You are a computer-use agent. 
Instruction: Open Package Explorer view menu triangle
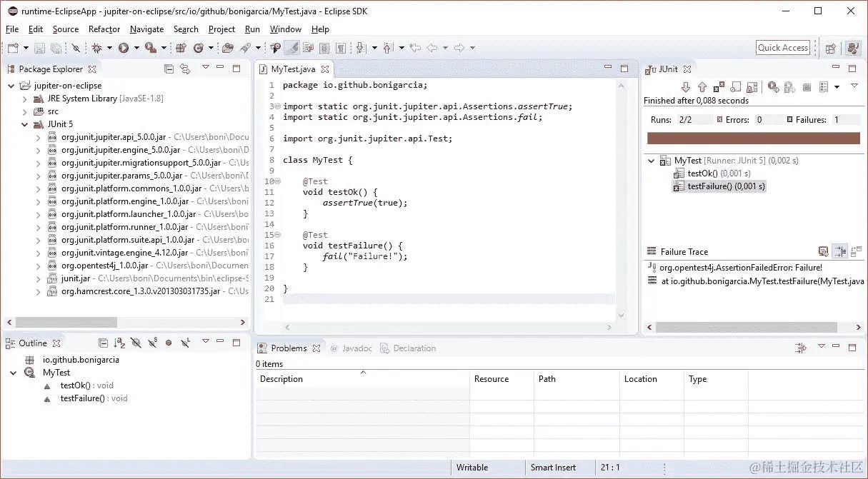[205, 67]
